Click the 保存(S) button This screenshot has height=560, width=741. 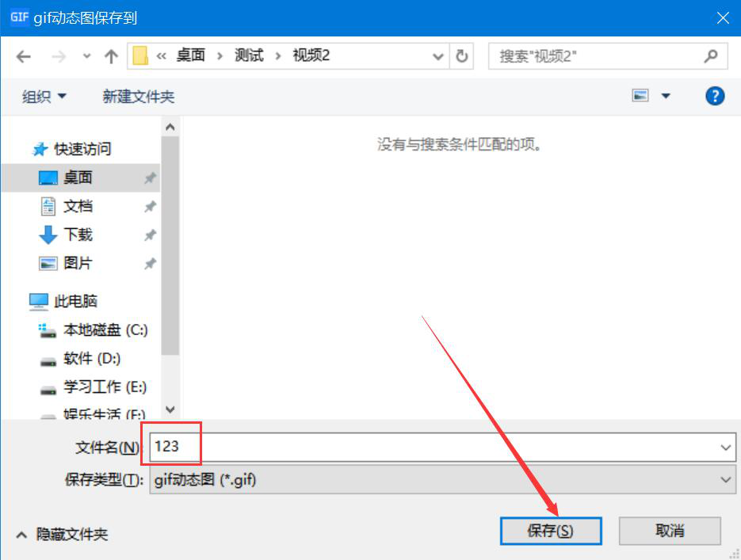pos(551,531)
